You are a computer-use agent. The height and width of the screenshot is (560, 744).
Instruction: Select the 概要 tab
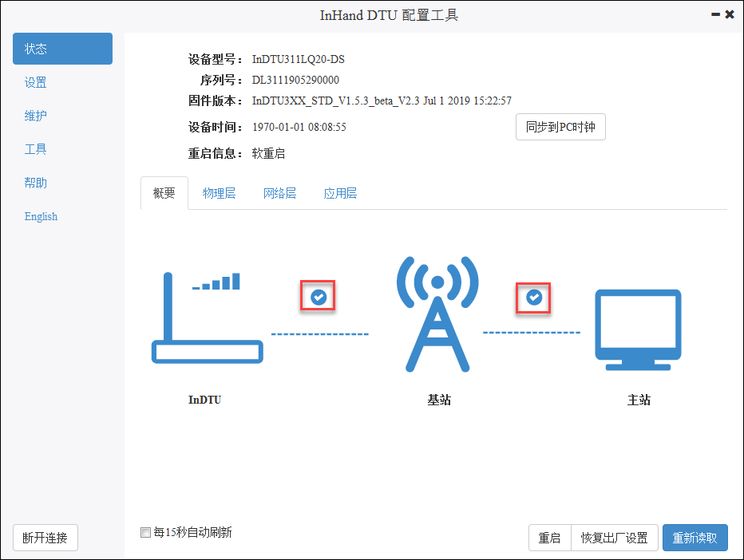164,193
